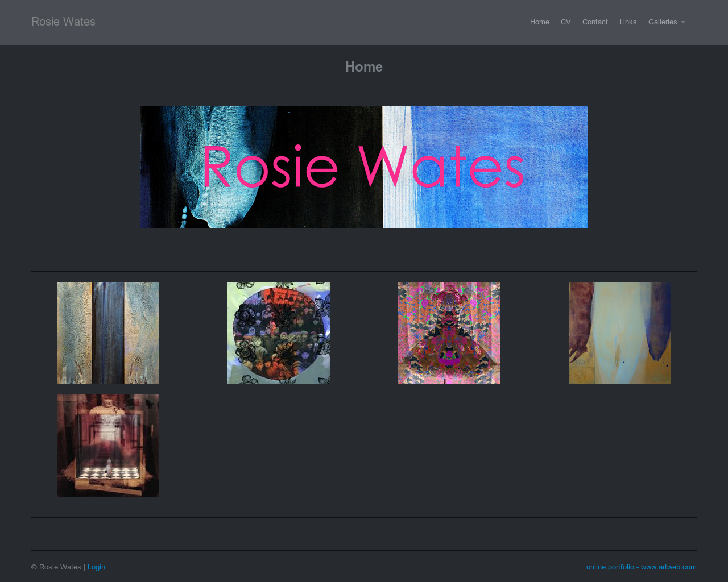Screen dimensions: 728x582
Task: Open the Links page
Action: (628, 22)
